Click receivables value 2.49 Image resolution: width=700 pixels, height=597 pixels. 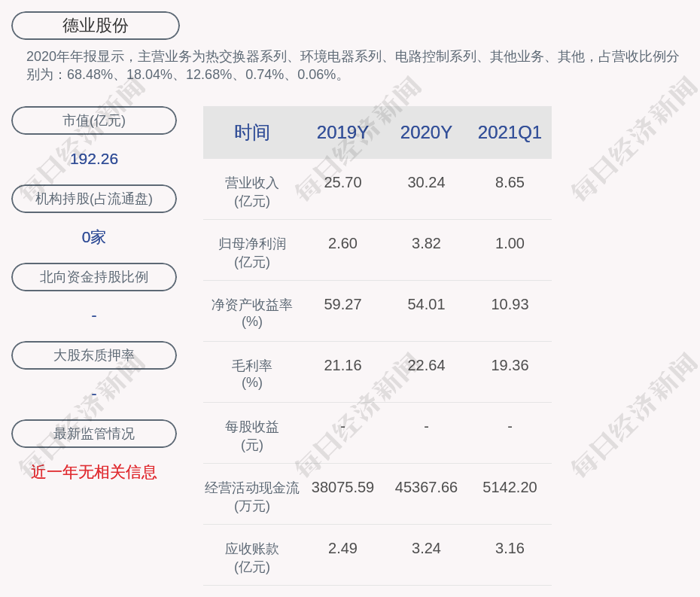click(x=342, y=548)
